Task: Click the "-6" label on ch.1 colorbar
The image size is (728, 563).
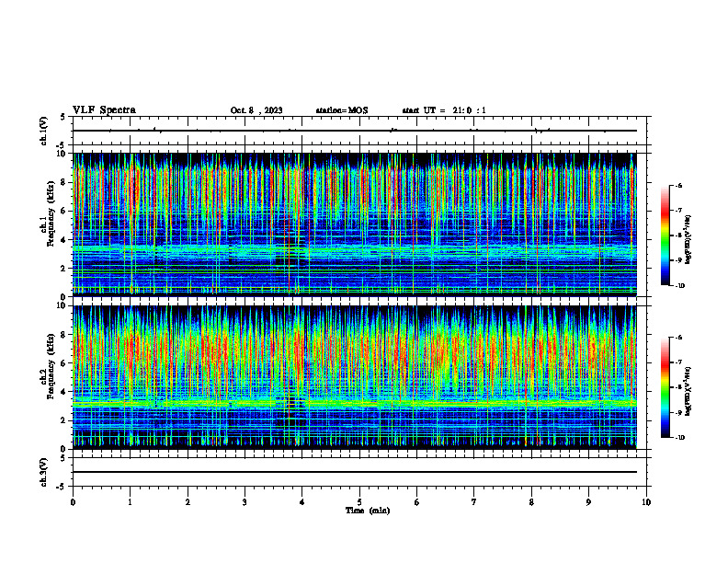Action: click(x=678, y=185)
